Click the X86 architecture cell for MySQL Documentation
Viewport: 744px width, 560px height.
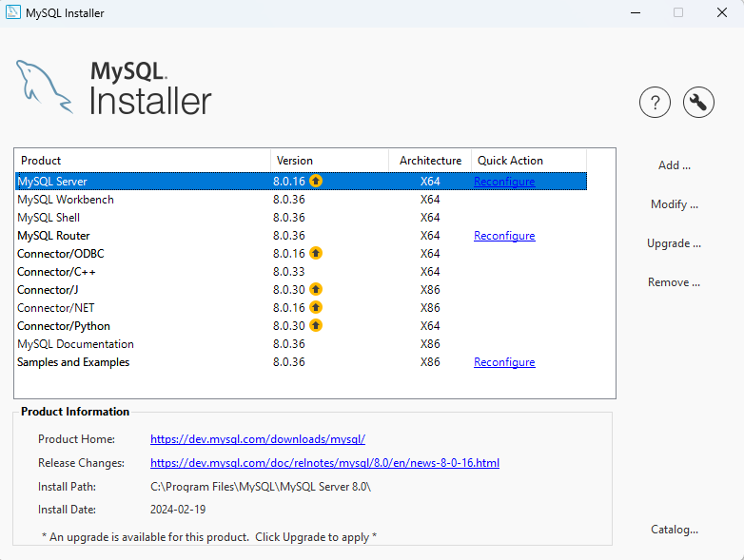(430, 344)
